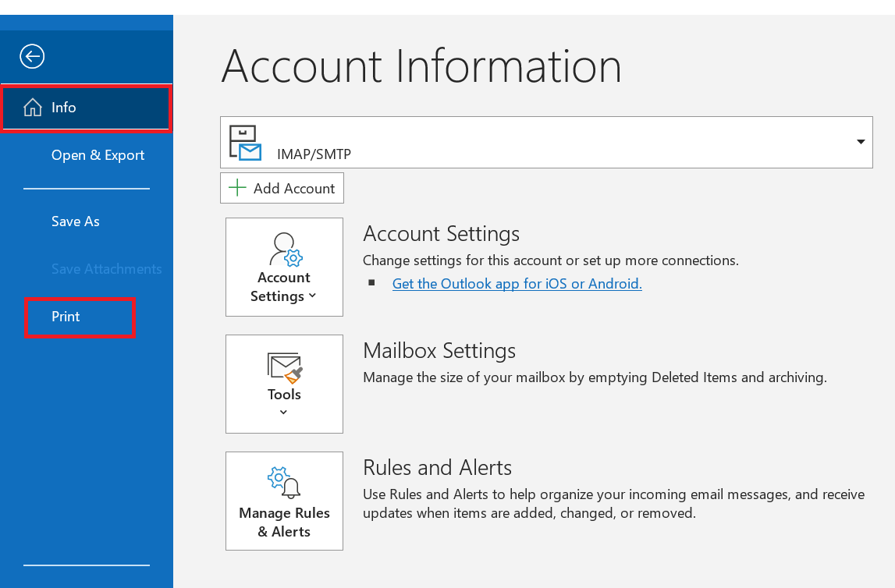Click the Rules and Alerts heading

[437, 467]
